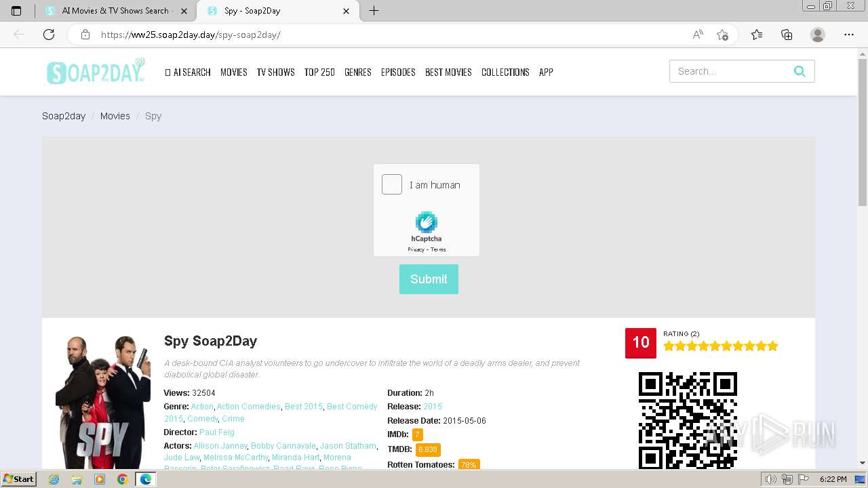This screenshot has height=488, width=868.
Task: Close the Spy - Soap2Day tab
Action: tap(347, 11)
